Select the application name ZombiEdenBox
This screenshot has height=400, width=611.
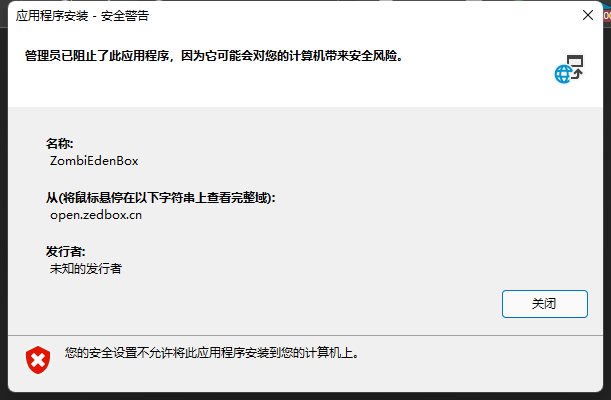94,161
